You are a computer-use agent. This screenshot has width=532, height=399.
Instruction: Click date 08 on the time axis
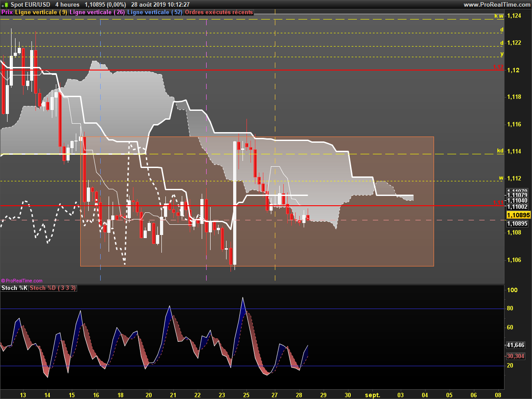498,395
